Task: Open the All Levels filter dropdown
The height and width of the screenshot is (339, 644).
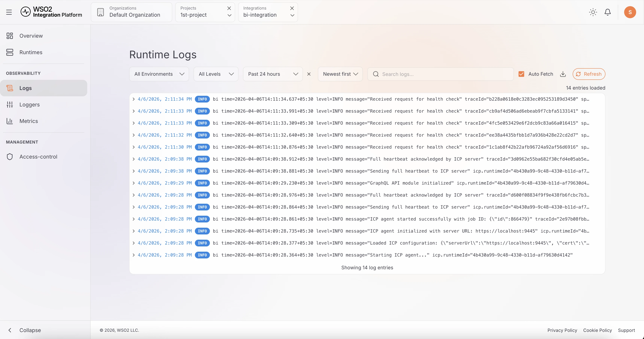Action: tap(216, 74)
